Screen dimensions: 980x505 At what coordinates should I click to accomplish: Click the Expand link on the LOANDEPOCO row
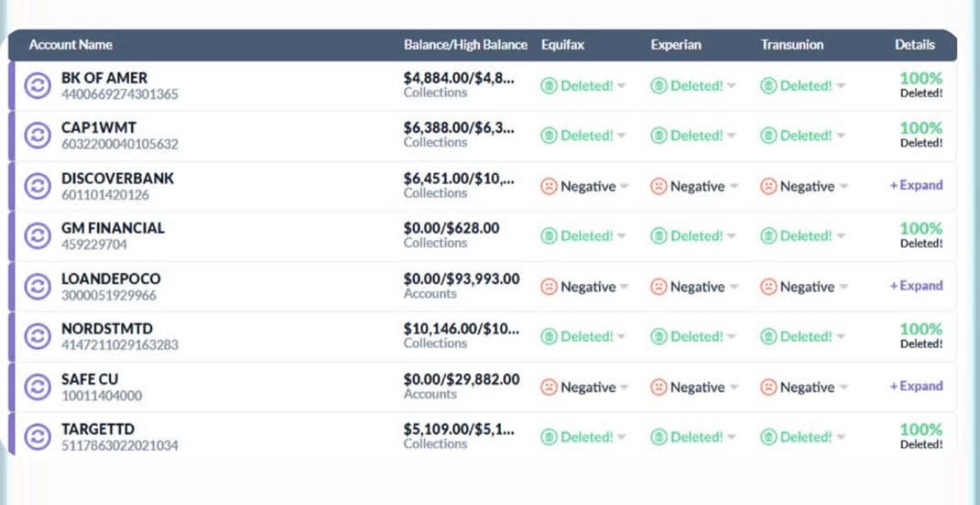(x=916, y=286)
